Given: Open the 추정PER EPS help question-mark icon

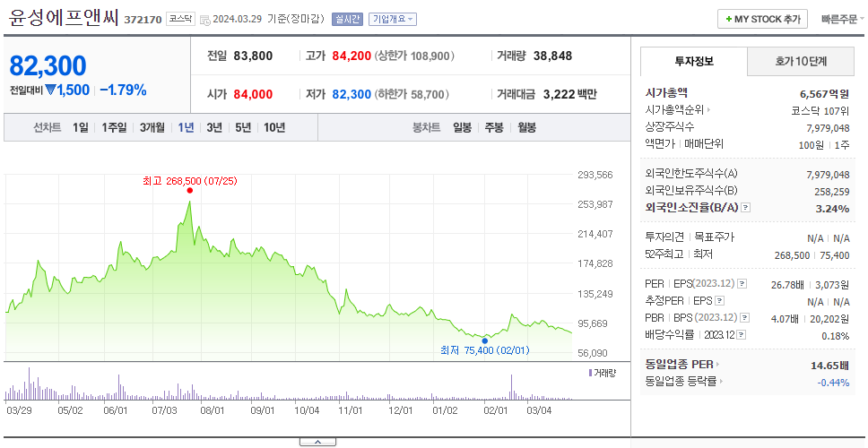Looking at the screenshot, I should (x=720, y=301).
